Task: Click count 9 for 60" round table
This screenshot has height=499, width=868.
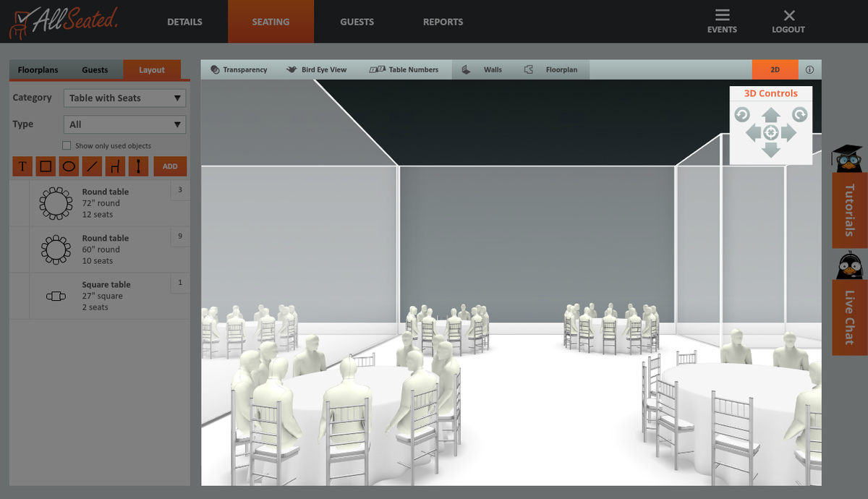Action: tap(180, 236)
